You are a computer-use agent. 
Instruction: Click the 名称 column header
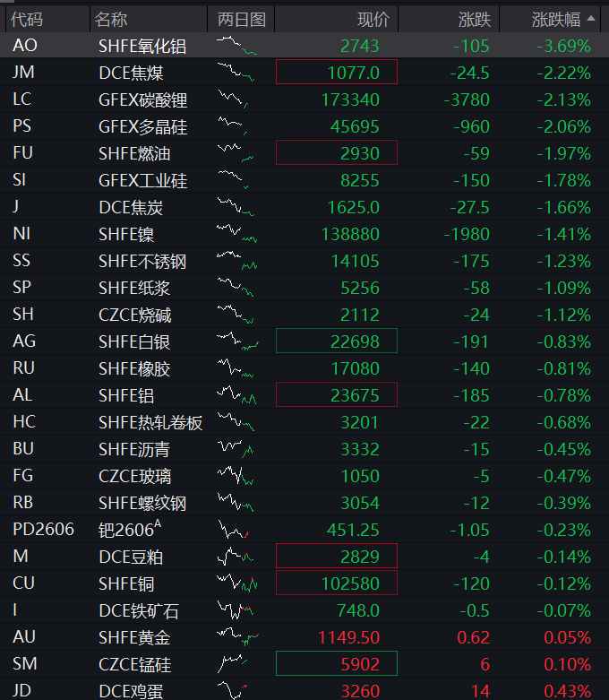(x=112, y=19)
